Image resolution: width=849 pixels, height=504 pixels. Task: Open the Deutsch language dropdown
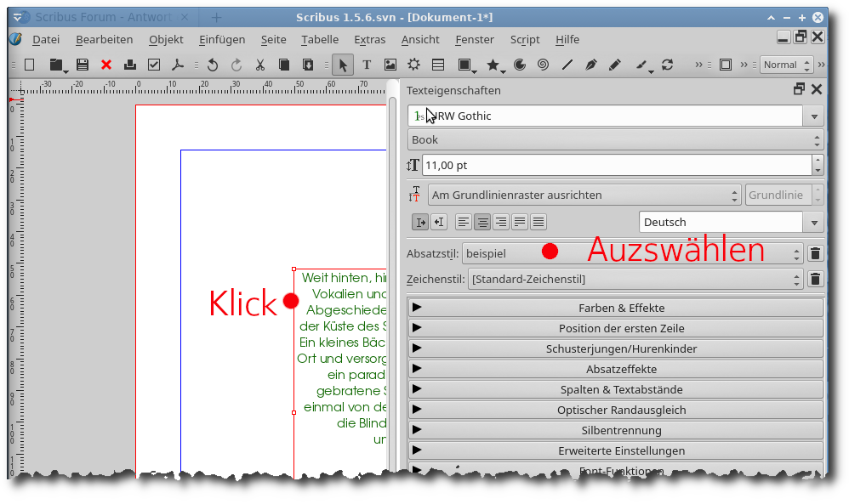(732, 222)
